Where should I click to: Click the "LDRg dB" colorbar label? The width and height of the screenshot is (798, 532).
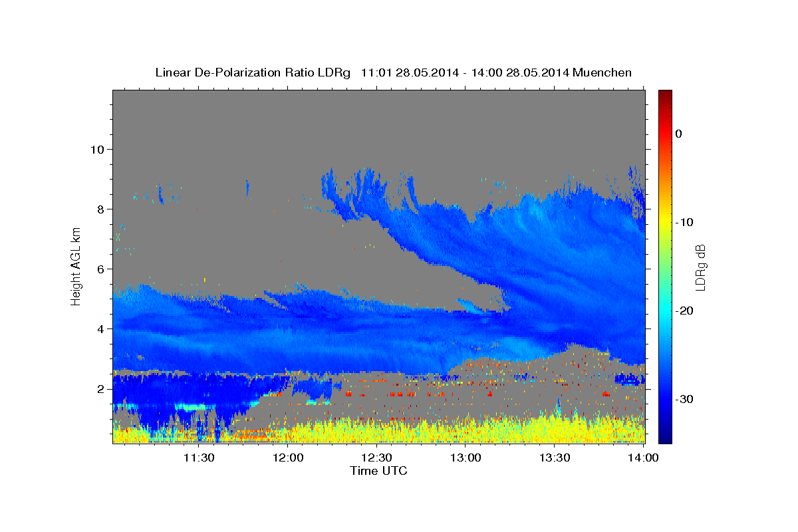tap(700, 267)
